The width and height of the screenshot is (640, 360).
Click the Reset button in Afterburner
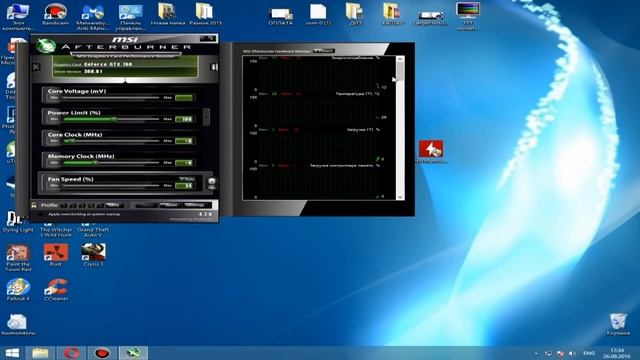169,205
